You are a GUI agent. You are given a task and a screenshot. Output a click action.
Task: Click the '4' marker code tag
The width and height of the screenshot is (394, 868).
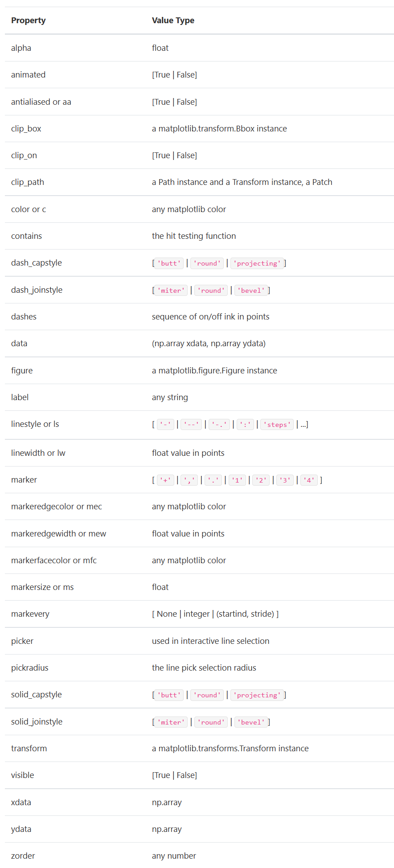click(x=309, y=480)
